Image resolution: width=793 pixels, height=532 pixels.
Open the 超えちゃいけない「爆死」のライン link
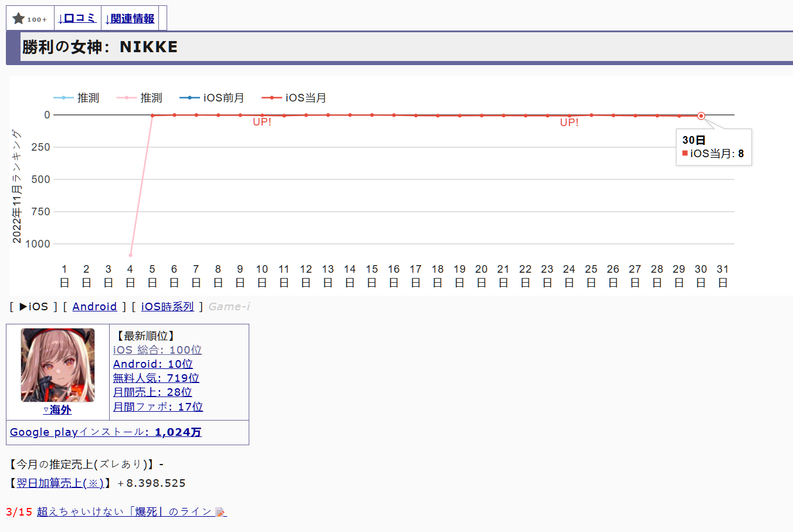point(124,512)
